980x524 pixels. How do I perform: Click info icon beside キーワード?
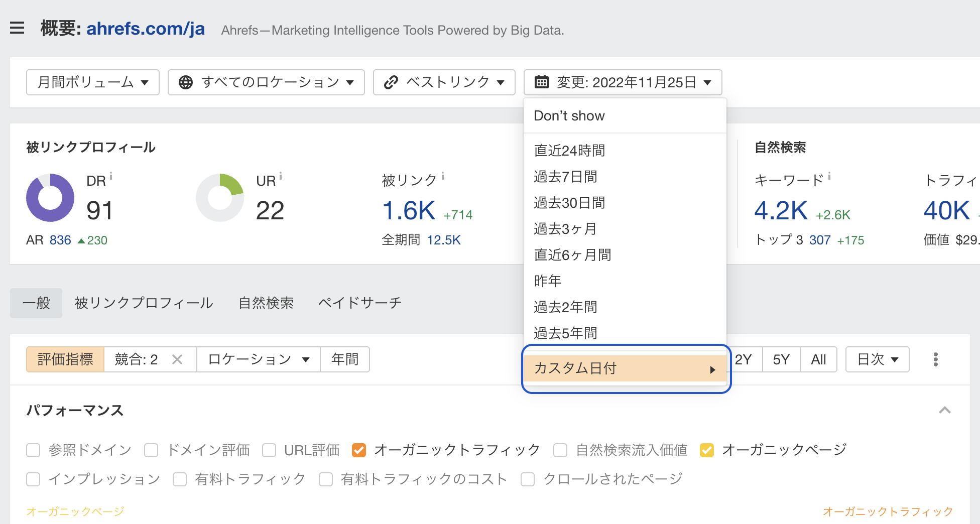(x=829, y=176)
